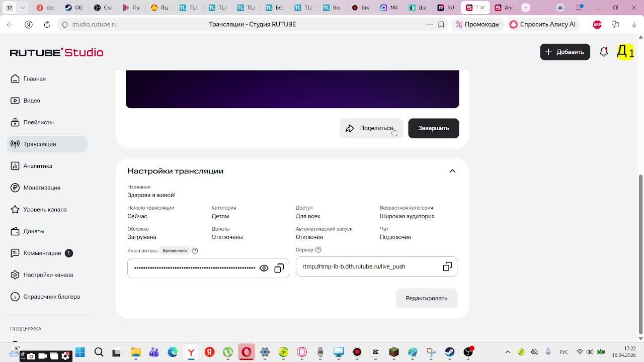
Task: Bookmark the page via bookmark icon
Action: point(441,24)
